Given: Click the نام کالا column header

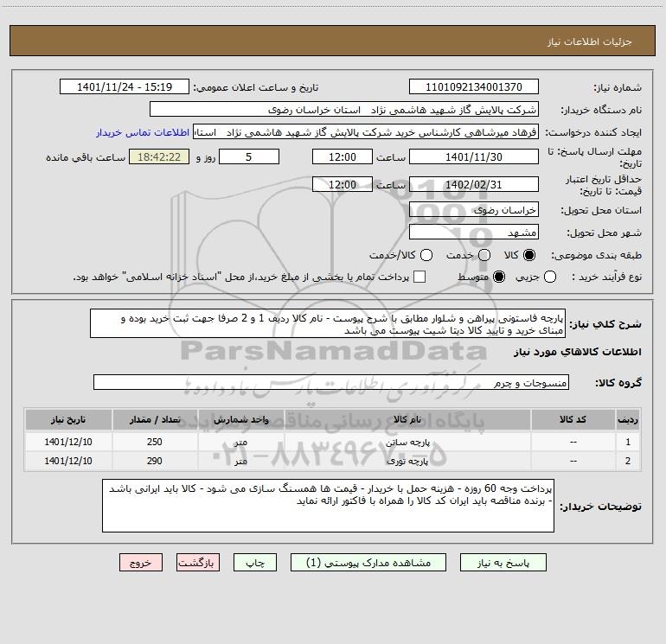Looking at the screenshot, I should click(x=407, y=419).
